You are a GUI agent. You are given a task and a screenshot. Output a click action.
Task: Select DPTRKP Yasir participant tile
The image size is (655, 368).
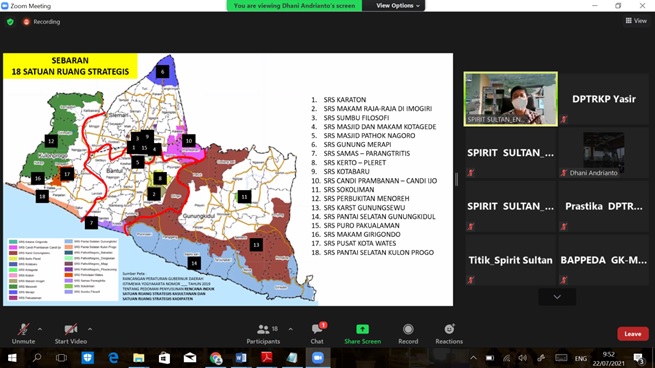[x=604, y=99]
